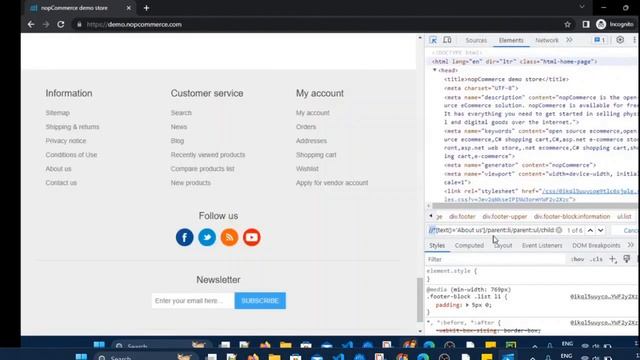Open Shipping & returns link
Image resolution: width=640 pixels, height=360 pixels.
pyautogui.click(x=72, y=127)
